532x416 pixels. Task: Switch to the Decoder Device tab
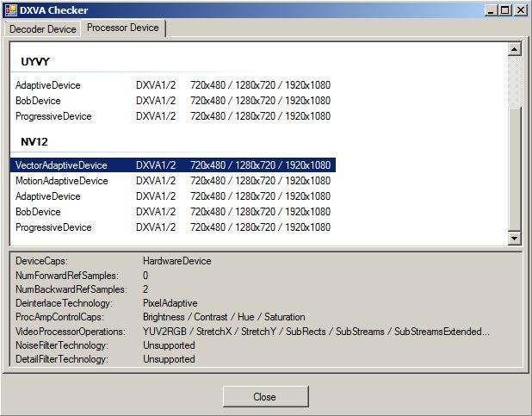tap(42, 28)
